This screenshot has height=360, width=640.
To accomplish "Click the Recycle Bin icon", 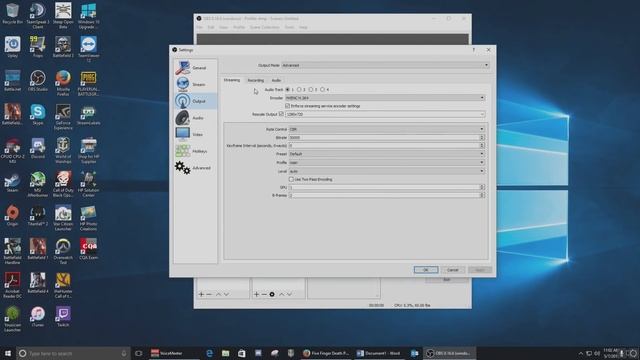I will pos(12,13).
